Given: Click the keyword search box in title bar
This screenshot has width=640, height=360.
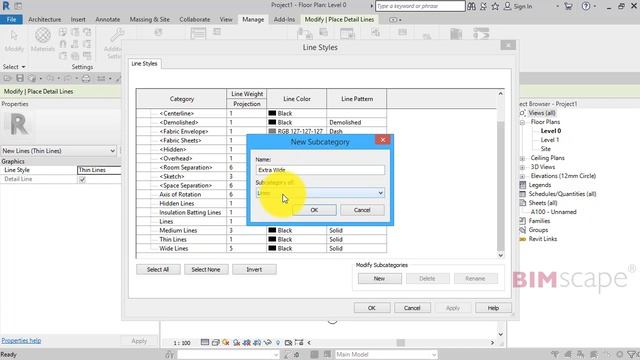Looking at the screenshot, I should tap(420, 6).
